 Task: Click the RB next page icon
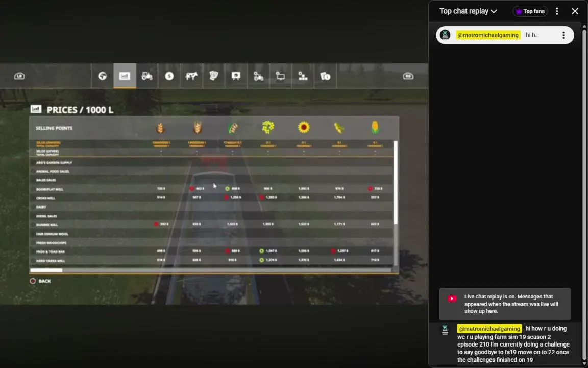408,76
